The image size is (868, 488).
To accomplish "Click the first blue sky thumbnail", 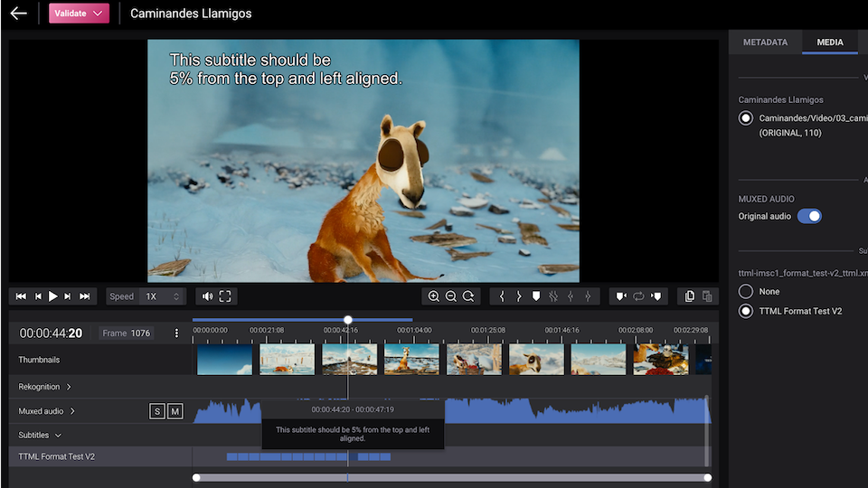I will (x=225, y=360).
